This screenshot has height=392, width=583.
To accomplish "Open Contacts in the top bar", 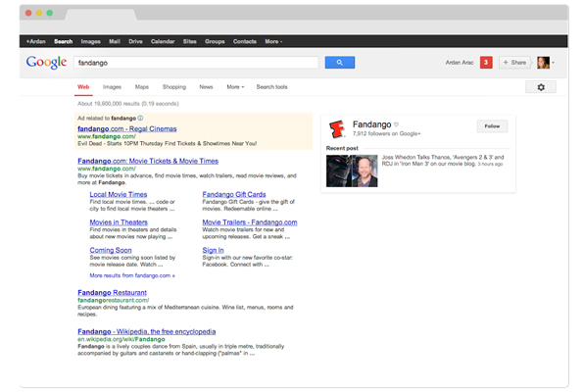I will (x=245, y=42).
